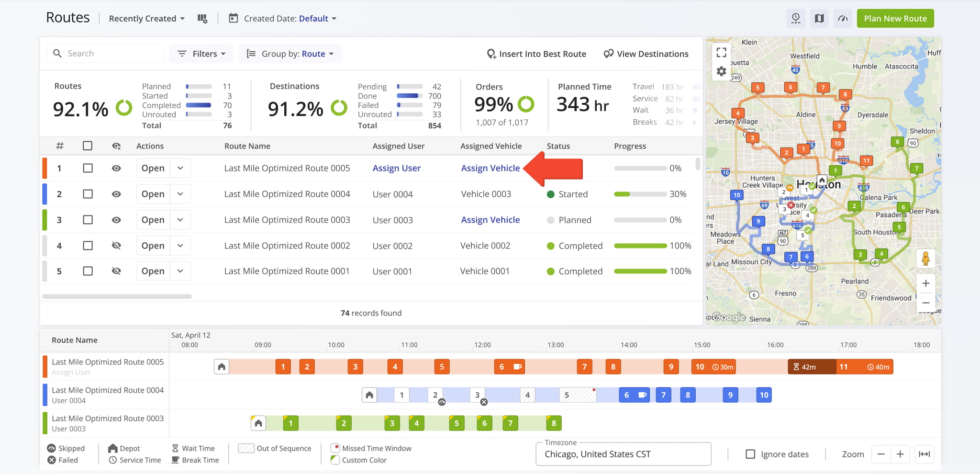Toggle visibility eye for Route 0003

click(116, 220)
